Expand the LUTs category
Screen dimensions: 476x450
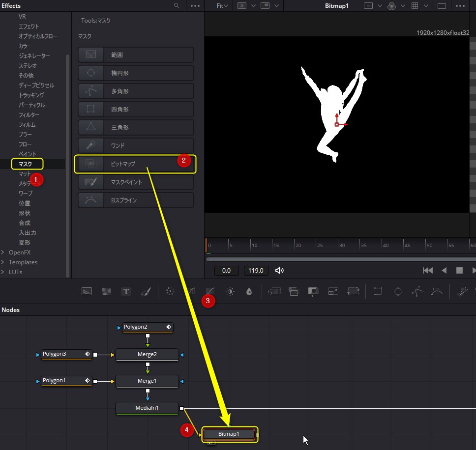click(x=3, y=272)
